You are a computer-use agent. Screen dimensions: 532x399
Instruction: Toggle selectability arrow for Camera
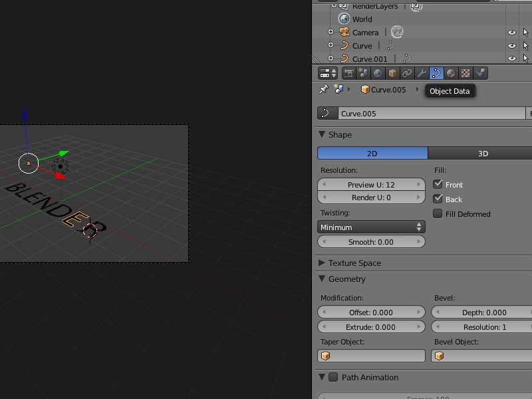pyautogui.click(x=525, y=33)
